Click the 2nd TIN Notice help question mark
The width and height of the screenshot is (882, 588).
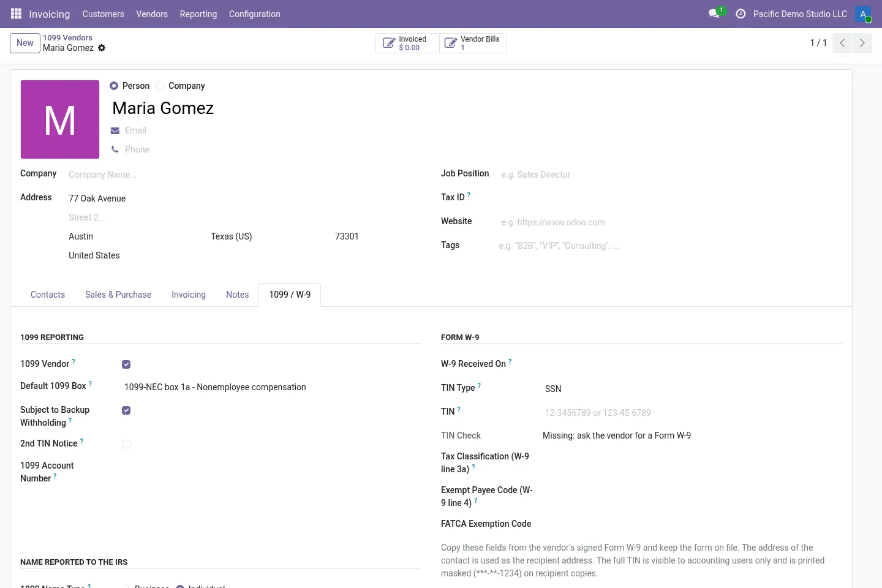[81, 441]
